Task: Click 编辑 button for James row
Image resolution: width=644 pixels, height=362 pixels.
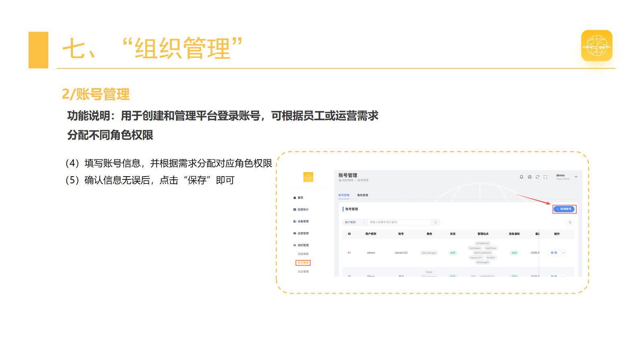Action: pyautogui.click(x=554, y=253)
